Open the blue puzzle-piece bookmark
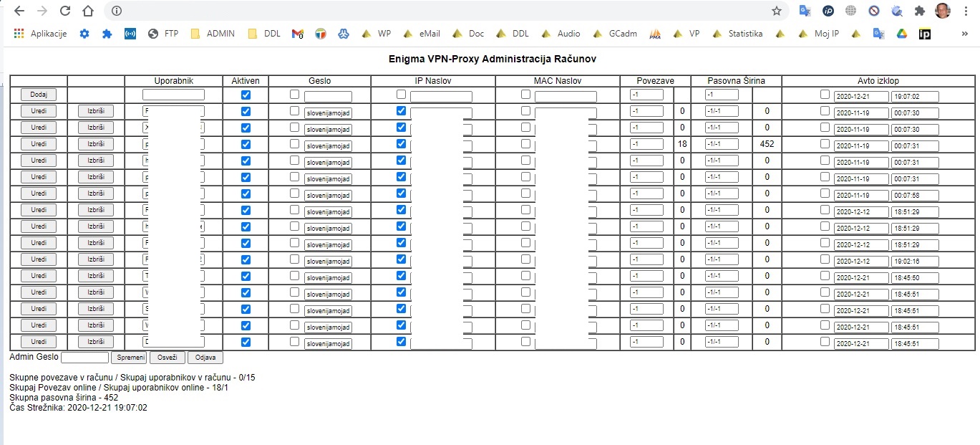The width and height of the screenshot is (980, 445). 107,34
